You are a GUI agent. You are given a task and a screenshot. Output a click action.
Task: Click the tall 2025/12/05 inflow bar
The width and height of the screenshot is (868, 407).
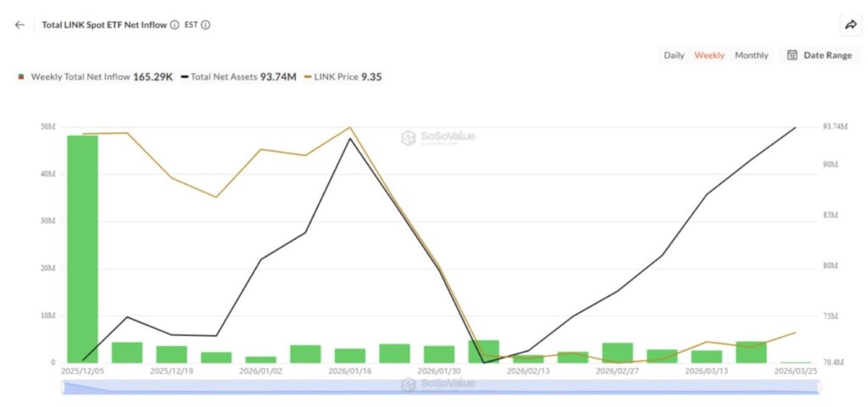click(82, 248)
